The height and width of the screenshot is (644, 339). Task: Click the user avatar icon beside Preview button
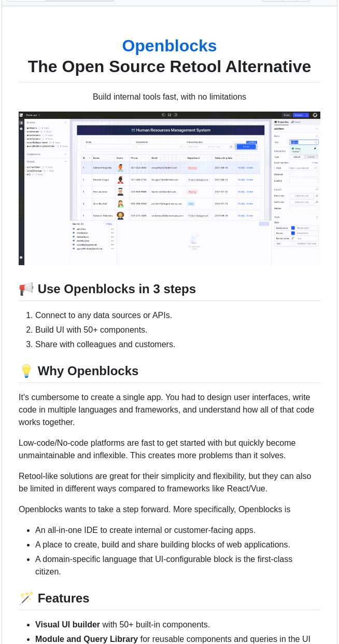(314, 115)
